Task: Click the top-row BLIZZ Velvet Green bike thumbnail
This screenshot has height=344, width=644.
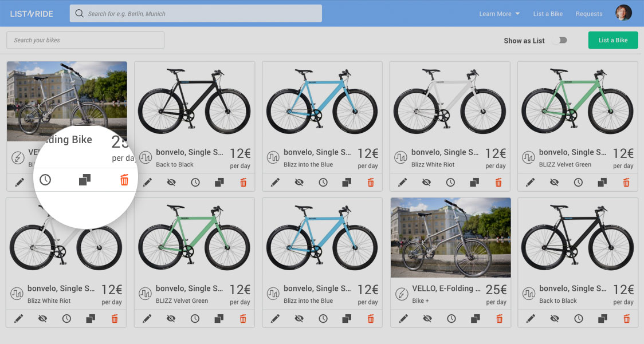Action: (x=578, y=101)
